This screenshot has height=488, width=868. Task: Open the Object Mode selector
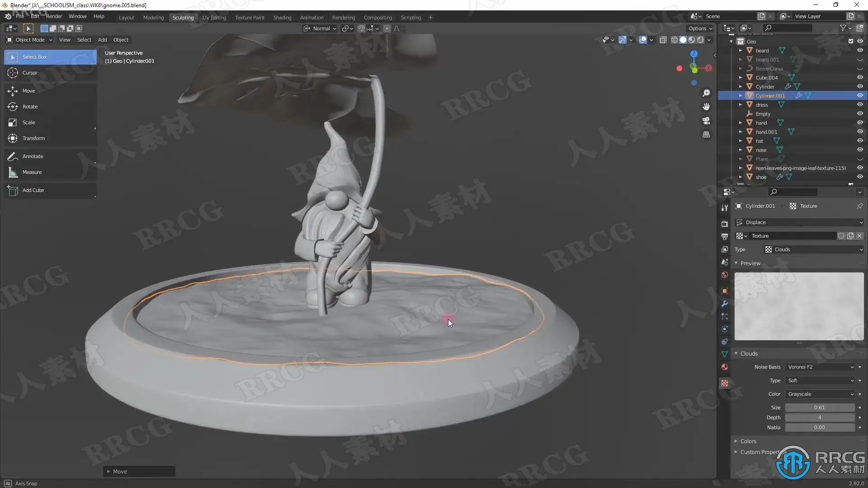(30, 40)
